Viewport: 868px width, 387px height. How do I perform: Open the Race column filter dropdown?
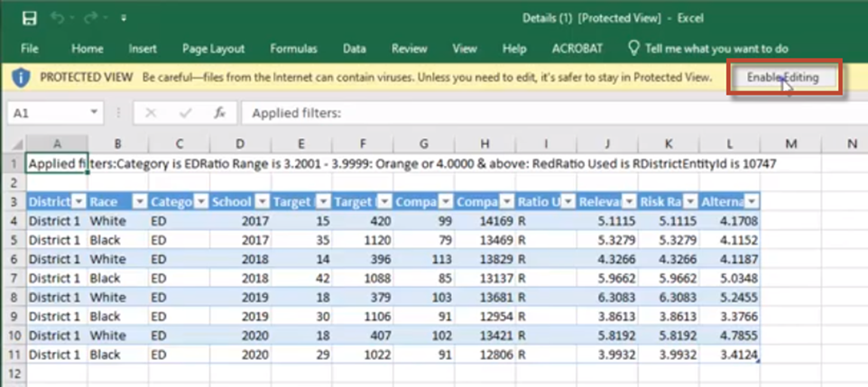pyautogui.click(x=140, y=201)
